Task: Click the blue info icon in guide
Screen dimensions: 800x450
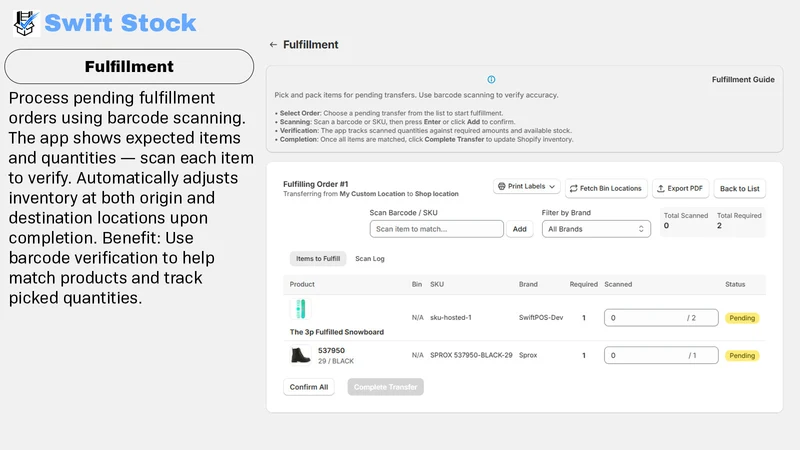Action: 491,80
